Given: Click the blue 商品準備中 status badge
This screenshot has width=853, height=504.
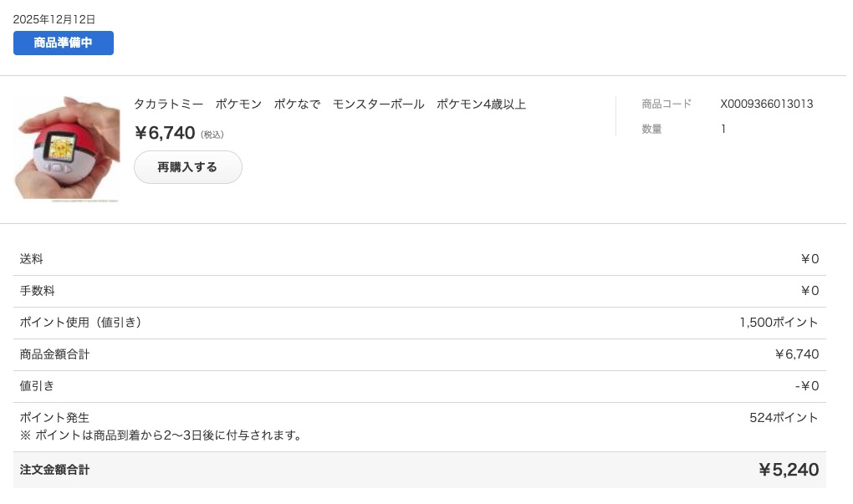Looking at the screenshot, I should [x=64, y=43].
